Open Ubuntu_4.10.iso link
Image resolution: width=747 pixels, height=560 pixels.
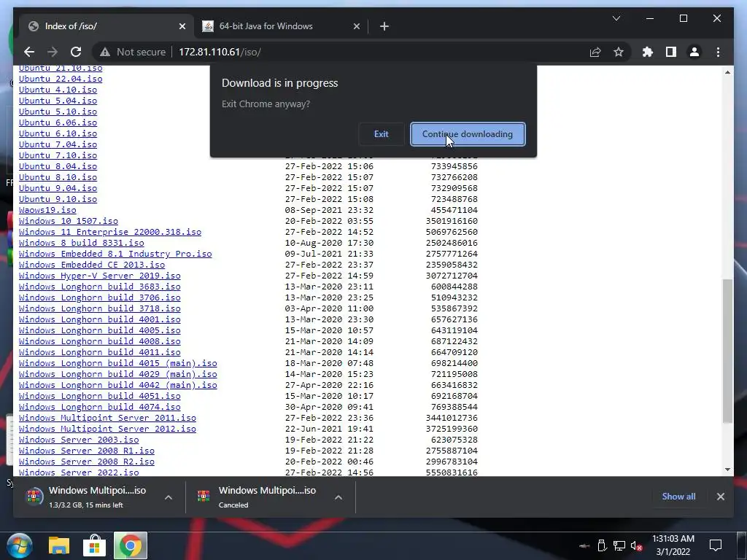(58, 90)
